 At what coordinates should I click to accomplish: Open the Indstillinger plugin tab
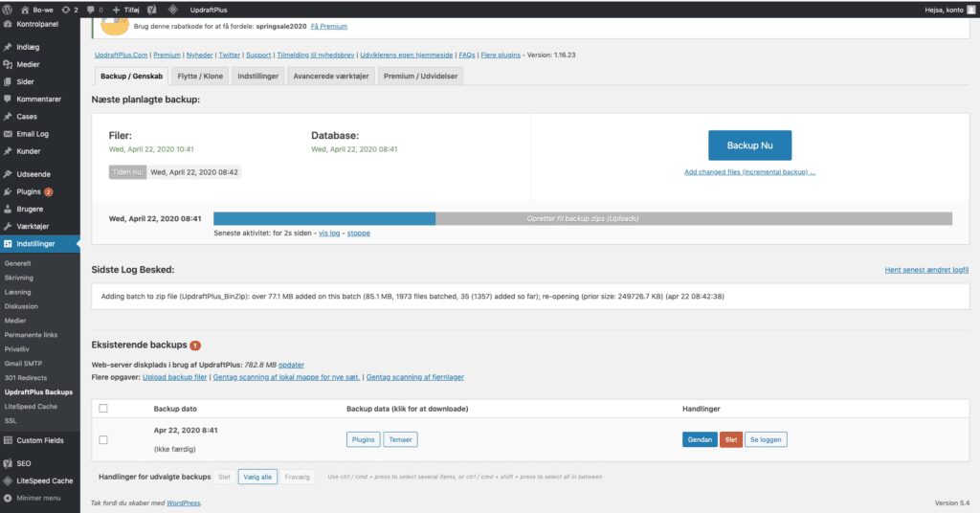click(x=258, y=77)
